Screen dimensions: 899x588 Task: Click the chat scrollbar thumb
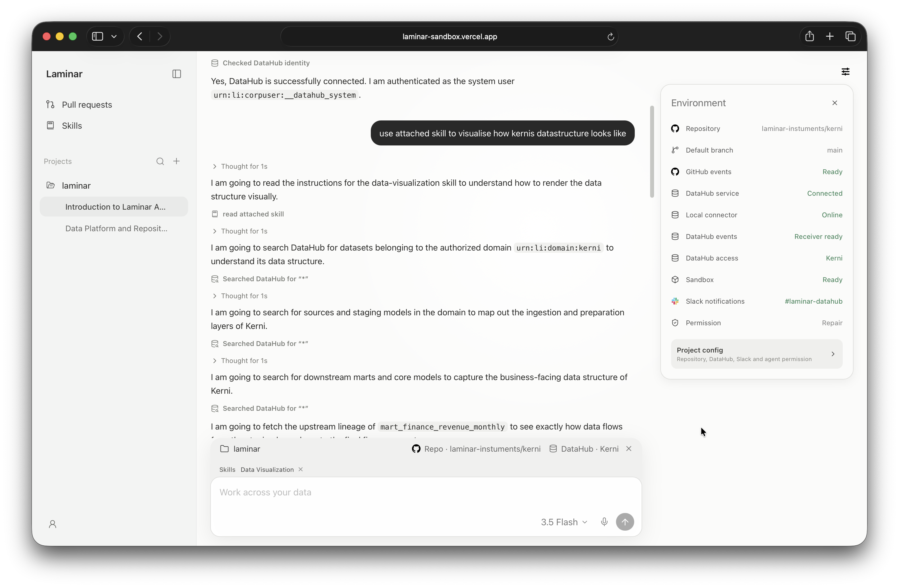[652, 151]
